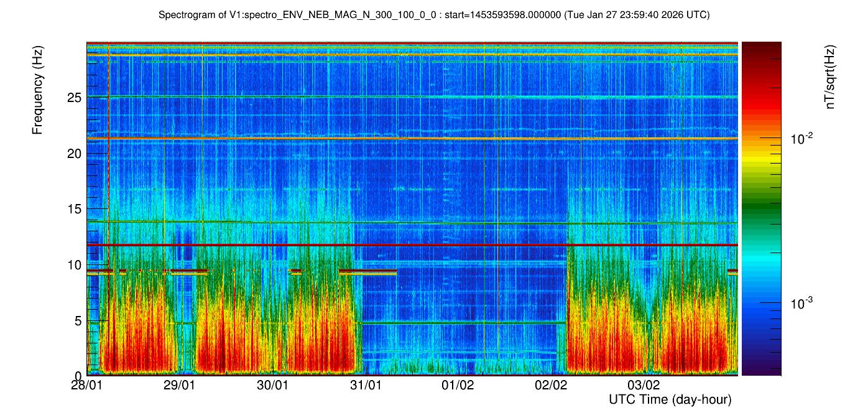
Task: Click the spectrogram title text
Action: [x=434, y=14]
